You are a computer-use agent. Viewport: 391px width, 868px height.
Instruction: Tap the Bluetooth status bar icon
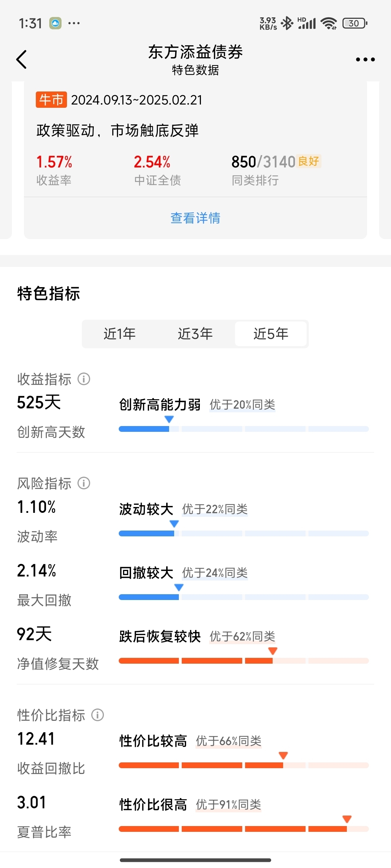[x=287, y=23]
